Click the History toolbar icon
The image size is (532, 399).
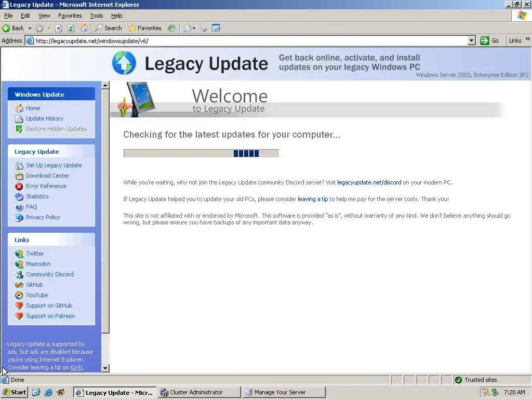coord(171,28)
